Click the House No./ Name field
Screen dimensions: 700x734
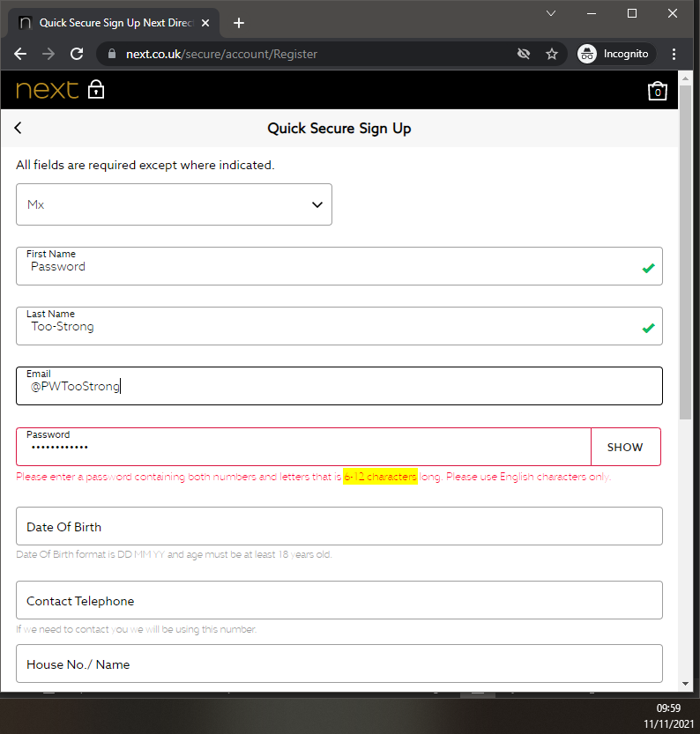point(339,664)
